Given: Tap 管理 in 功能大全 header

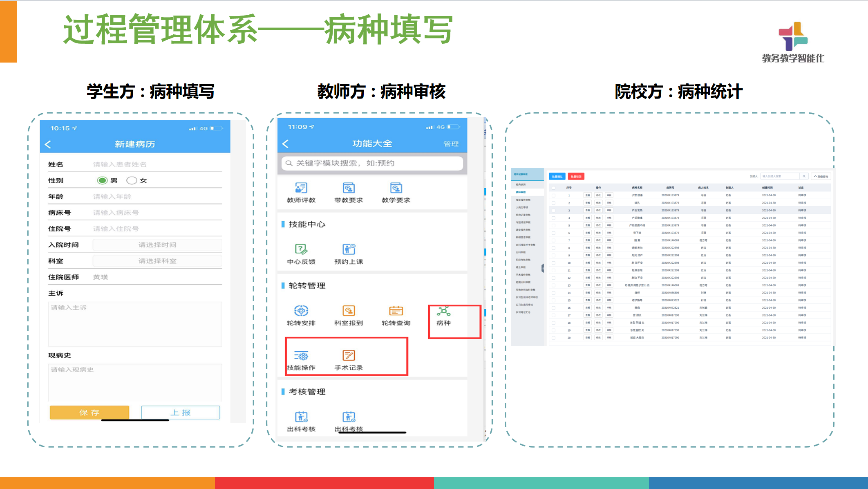Looking at the screenshot, I should point(451,144).
